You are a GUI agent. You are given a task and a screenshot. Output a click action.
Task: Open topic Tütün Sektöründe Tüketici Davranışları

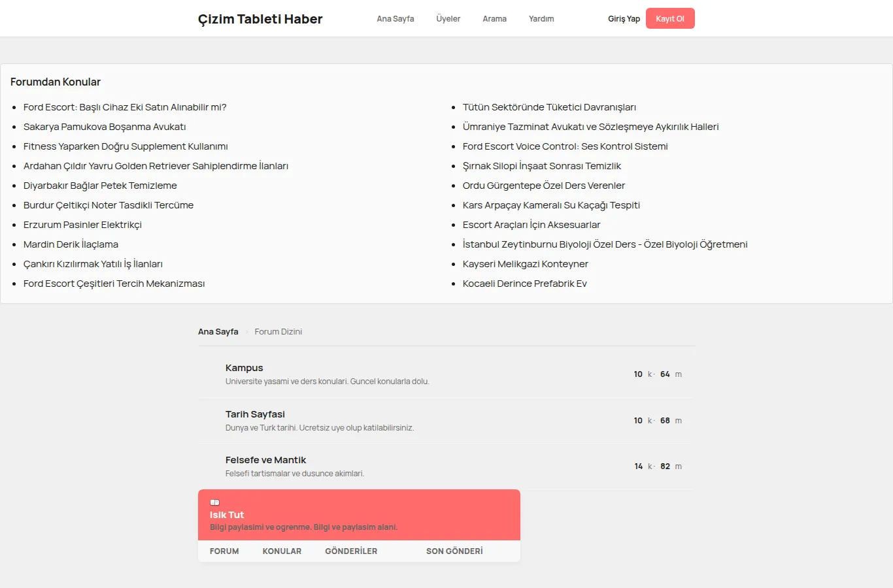(x=549, y=107)
